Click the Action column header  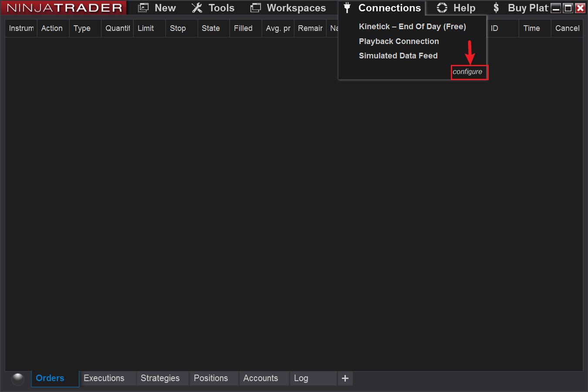53,28
